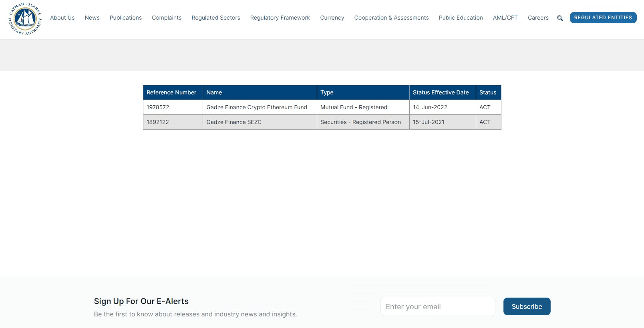
Task: Visit the Careers page
Action: click(538, 18)
